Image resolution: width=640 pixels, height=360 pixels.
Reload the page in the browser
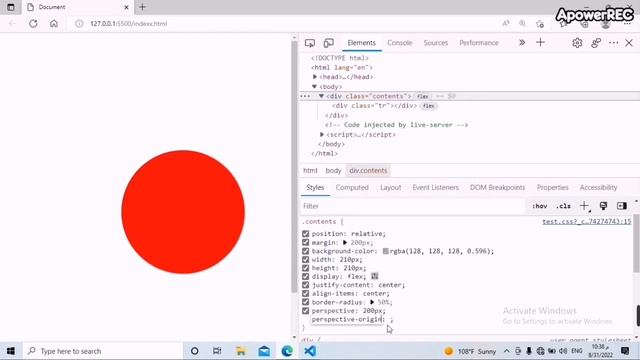33,24
